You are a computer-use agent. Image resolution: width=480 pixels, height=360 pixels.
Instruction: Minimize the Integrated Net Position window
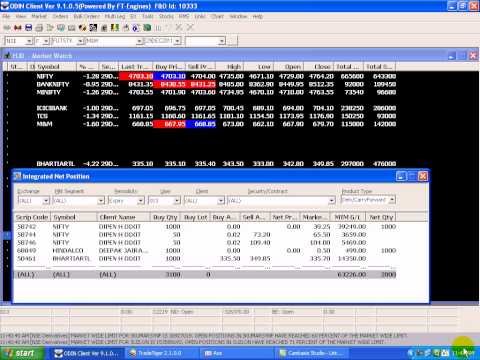tap(401, 176)
